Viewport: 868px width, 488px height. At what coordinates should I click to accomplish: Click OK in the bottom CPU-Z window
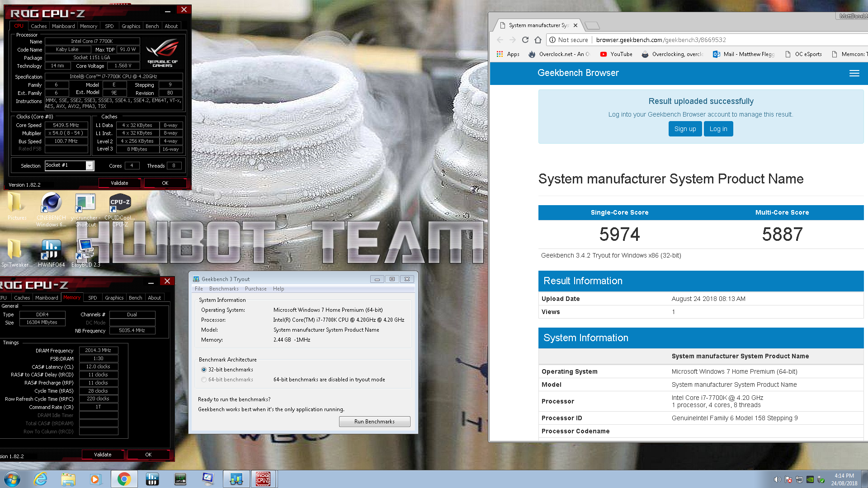tap(148, 455)
